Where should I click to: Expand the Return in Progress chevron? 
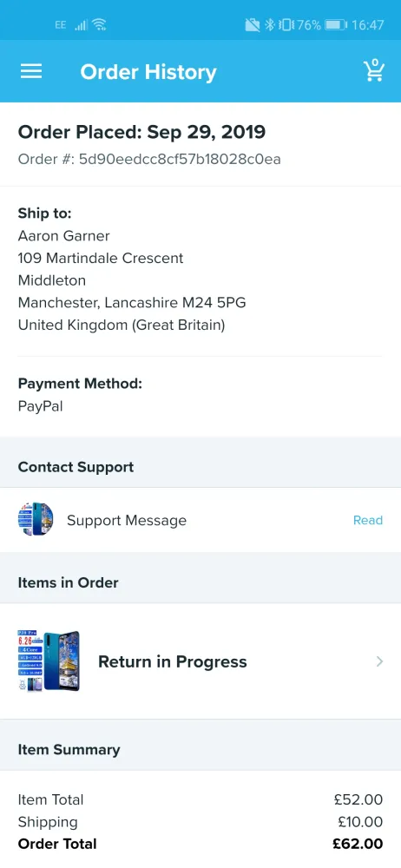click(x=379, y=661)
